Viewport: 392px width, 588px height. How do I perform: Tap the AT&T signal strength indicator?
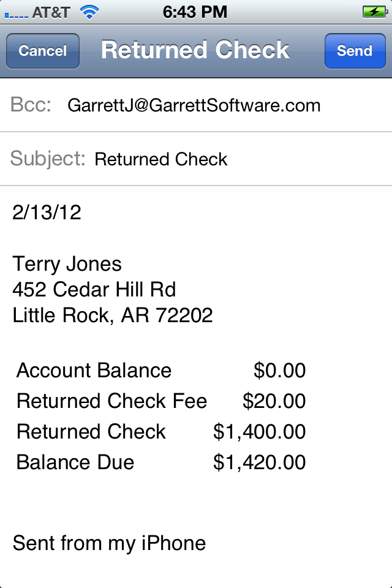[x=17, y=15]
